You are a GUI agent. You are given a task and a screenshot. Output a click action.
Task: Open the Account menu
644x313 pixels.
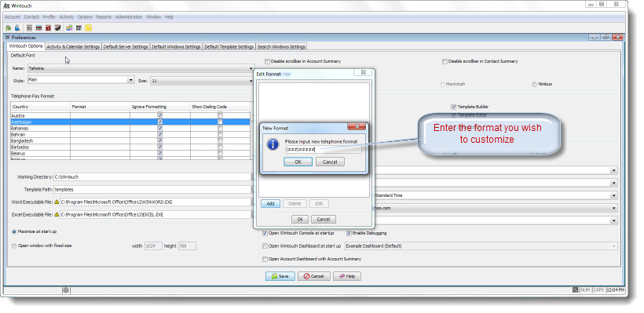[13, 17]
